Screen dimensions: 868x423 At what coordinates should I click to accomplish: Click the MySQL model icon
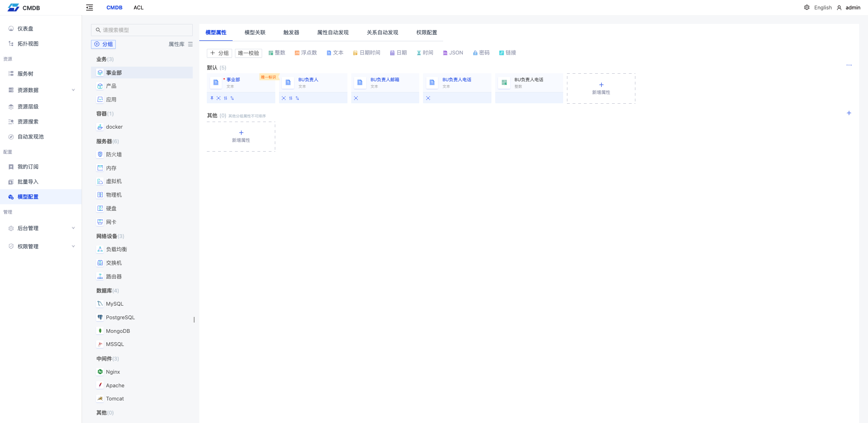100,304
